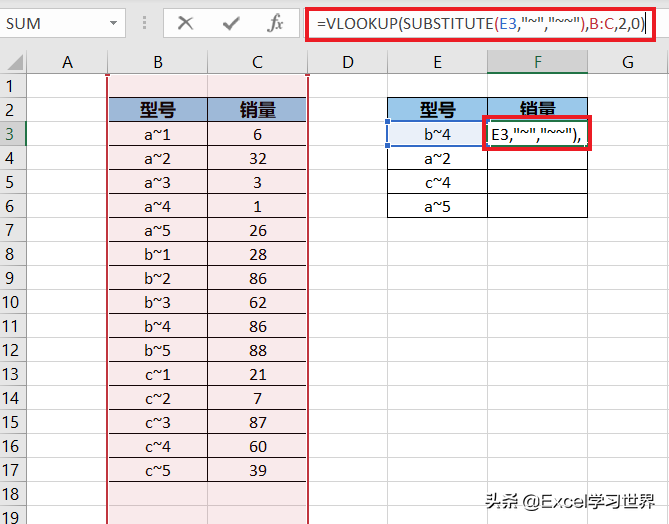The width and height of the screenshot is (669, 524).
Task: Select row 10 header
Action: pyautogui.click(x=13, y=302)
